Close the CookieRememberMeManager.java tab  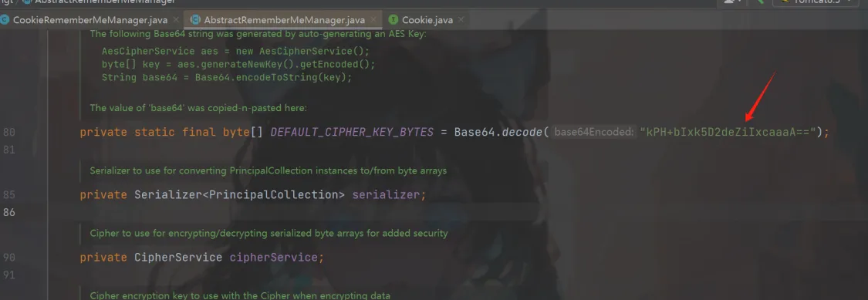[x=176, y=20]
